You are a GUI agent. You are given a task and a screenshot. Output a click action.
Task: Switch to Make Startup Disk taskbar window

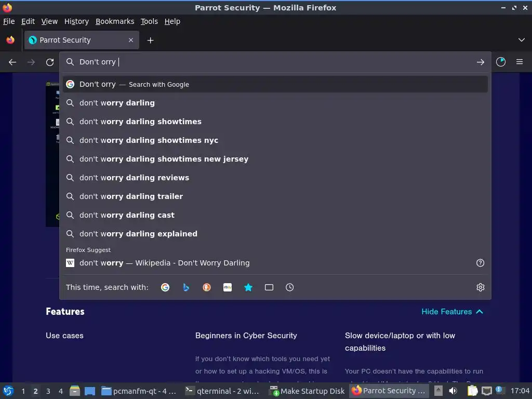click(x=307, y=391)
